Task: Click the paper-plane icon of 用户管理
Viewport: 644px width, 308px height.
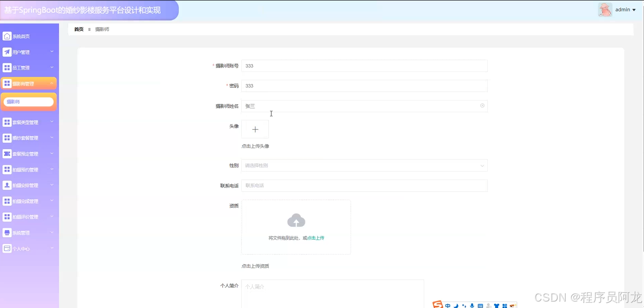Action: (7, 52)
